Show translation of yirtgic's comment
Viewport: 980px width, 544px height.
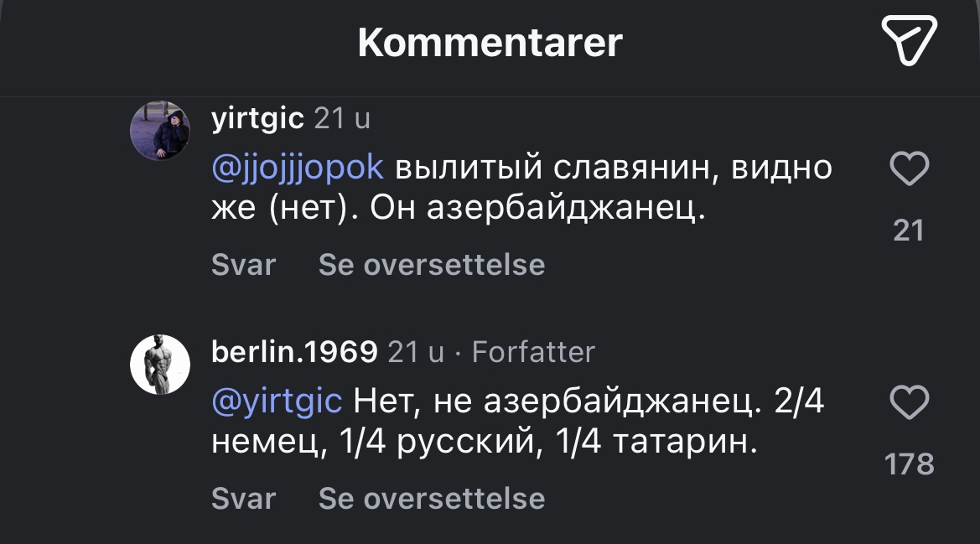point(432,265)
